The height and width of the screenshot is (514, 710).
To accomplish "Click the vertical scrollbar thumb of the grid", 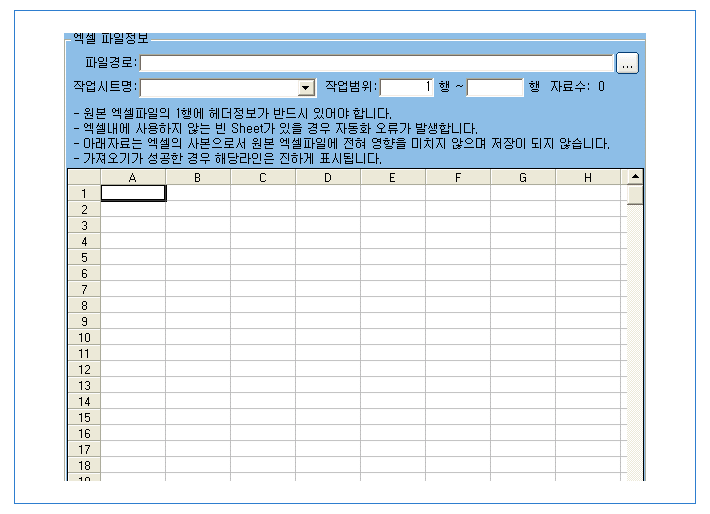I will (x=635, y=195).
